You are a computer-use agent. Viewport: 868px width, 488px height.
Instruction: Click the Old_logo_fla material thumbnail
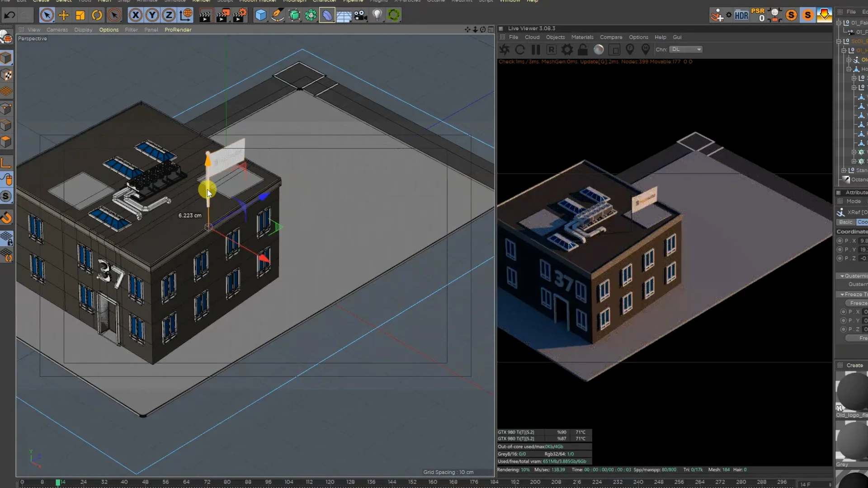click(852, 391)
